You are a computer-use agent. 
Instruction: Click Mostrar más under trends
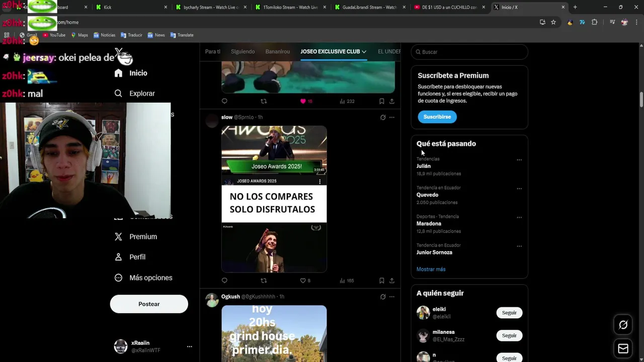tap(431, 269)
